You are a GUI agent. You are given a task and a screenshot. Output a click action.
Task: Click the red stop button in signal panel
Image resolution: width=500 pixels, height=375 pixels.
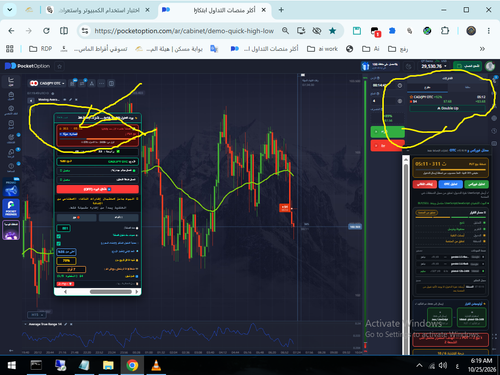pyautogui.click(x=425, y=184)
